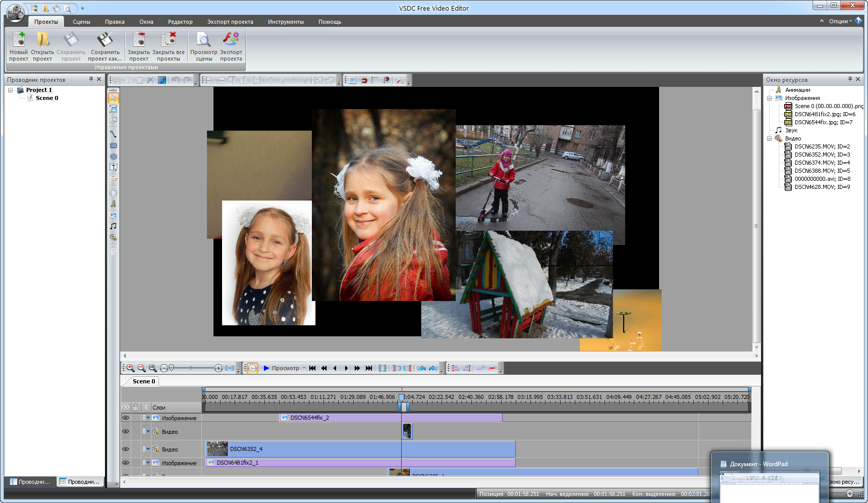Toggle visibility of the DSCN6352_4 video layer
This screenshot has width=868, height=503.
pos(126,449)
